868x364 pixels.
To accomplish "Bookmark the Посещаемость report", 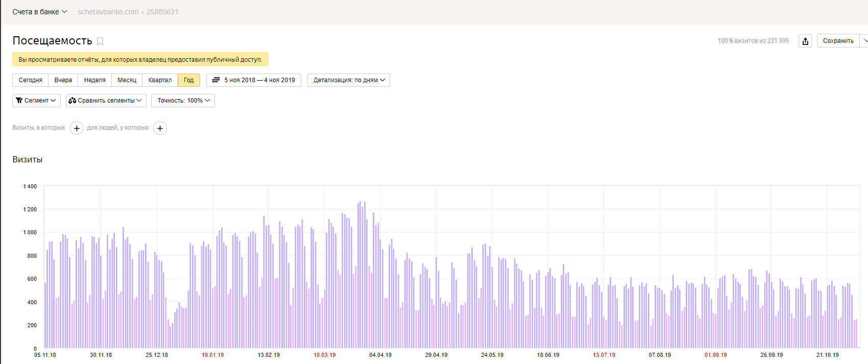I will (x=100, y=41).
